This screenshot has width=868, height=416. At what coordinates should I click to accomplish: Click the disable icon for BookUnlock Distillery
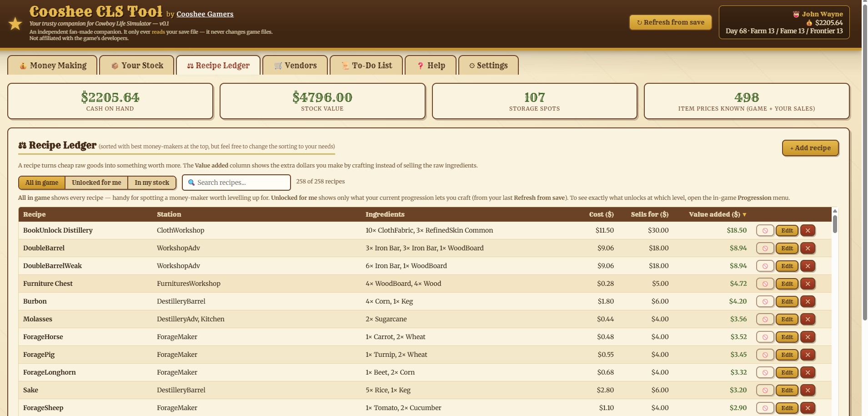pos(765,230)
